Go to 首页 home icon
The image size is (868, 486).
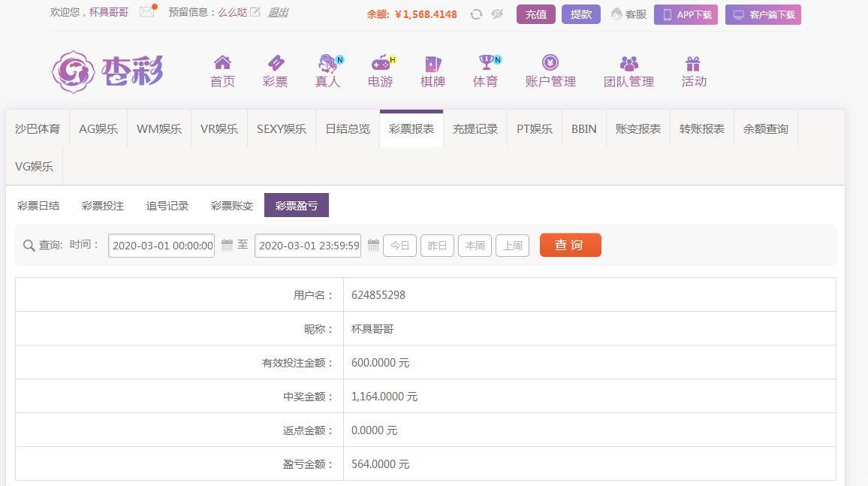(222, 63)
